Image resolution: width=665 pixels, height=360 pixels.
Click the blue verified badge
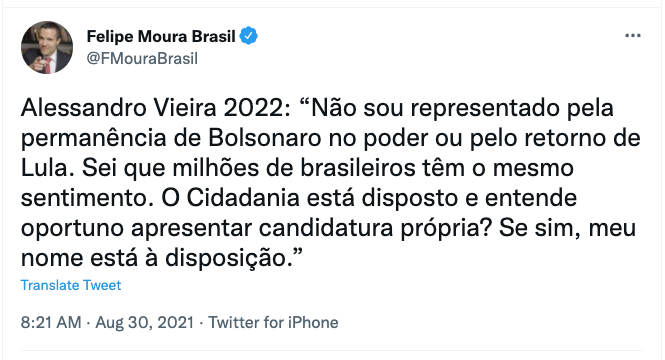(249, 36)
